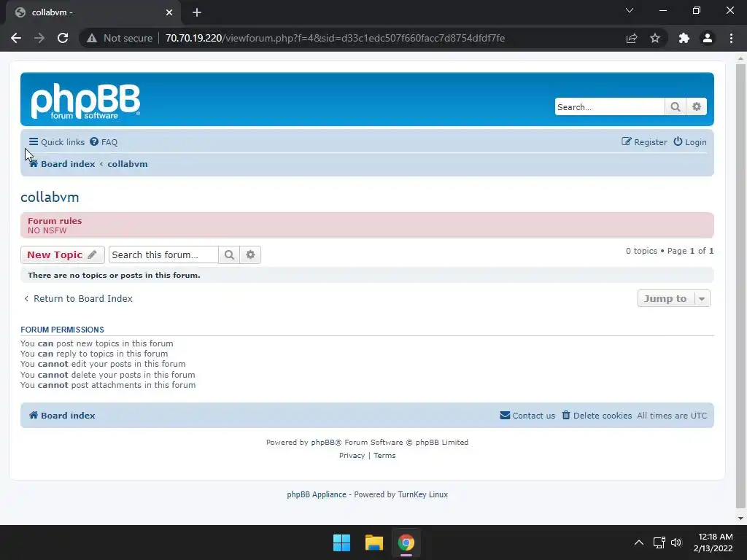The height and width of the screenshot is (560, 747).
Task: Click the Register link
Action: coord(644,142)
